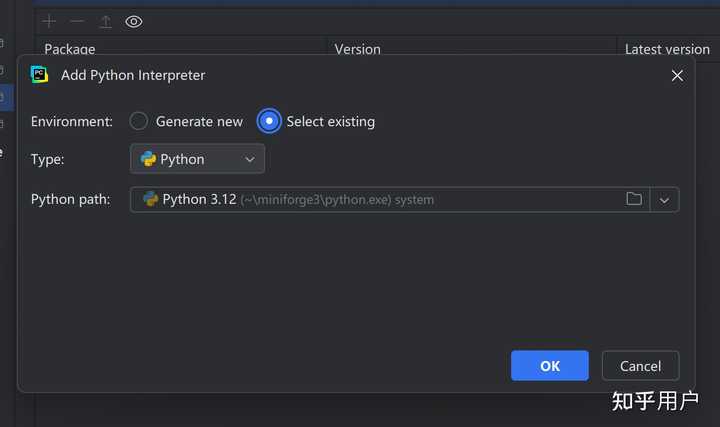Open the Type dropdown showing Python
This screenshot has width=720, height=427.
[197, 159]
